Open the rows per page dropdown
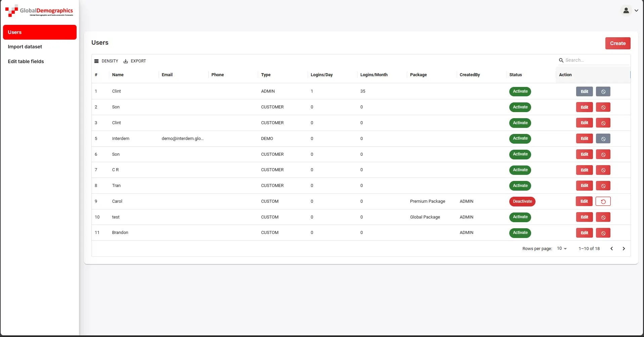This screenshot has height=337, width=644. point(562,249)
